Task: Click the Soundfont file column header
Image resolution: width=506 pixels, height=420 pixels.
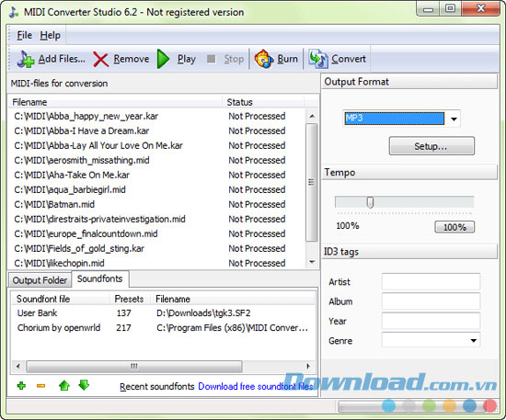Action: (x=61, y=299)
